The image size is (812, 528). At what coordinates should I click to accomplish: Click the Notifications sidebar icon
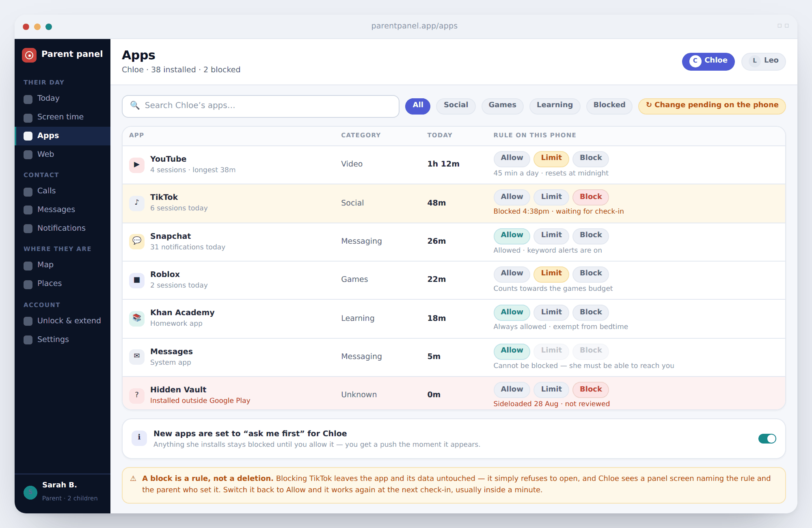[28, 229]
